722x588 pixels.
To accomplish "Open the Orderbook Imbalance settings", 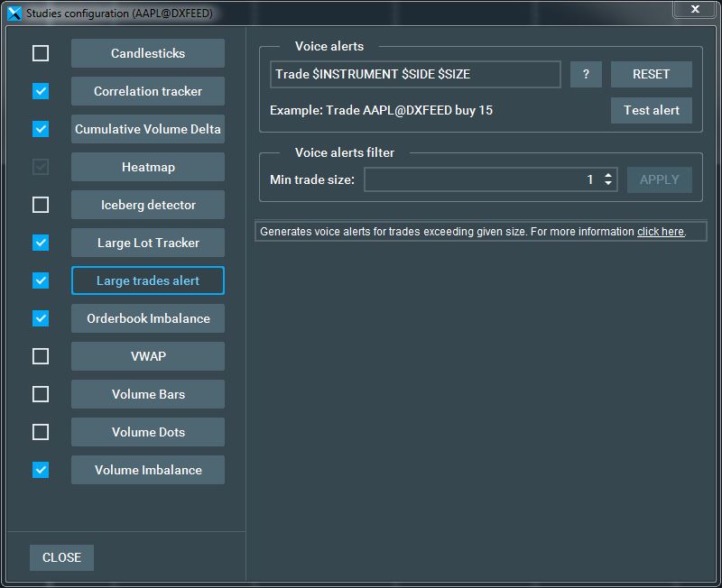I will tap(147, 318).
